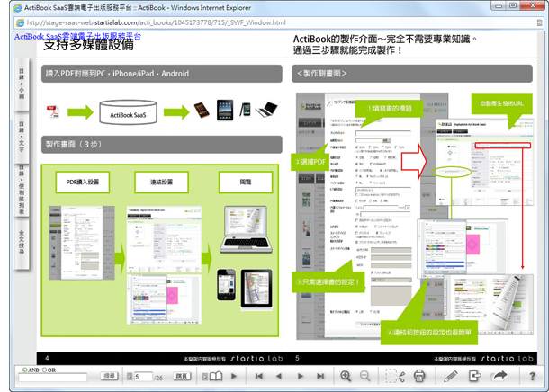Screen dimensions: 549x392
Task: Click the browser address bar URL
Action: [157, 22]
